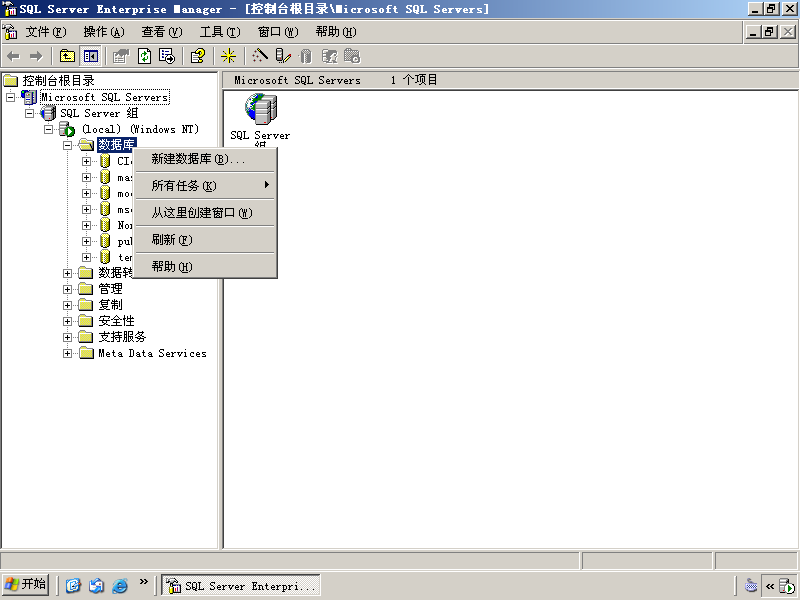Image resolution: width=800 pixels, height=600 pixels.
Task: Select the SQL Server 组 tree item
Action: pos(99,113)
